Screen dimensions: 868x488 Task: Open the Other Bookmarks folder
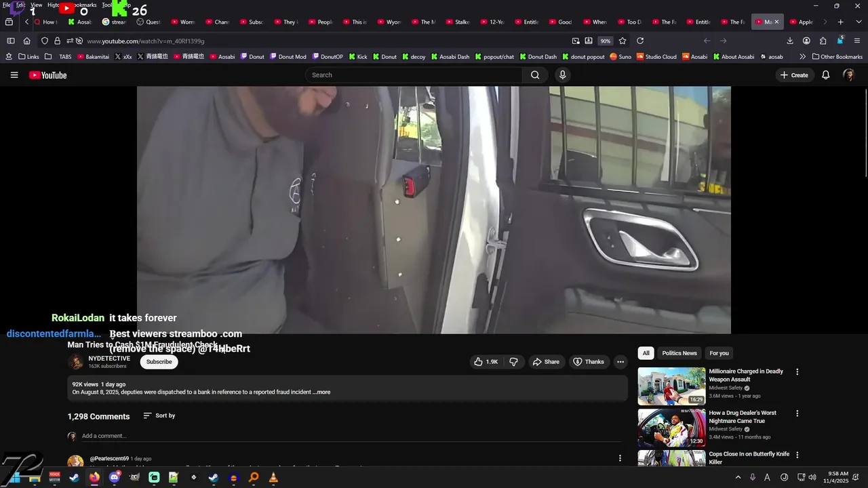point(837,57)
